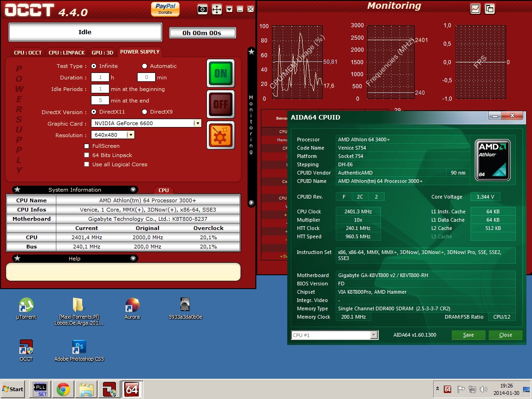Switch to the CPU : LINPACK tab

[66, 53]
